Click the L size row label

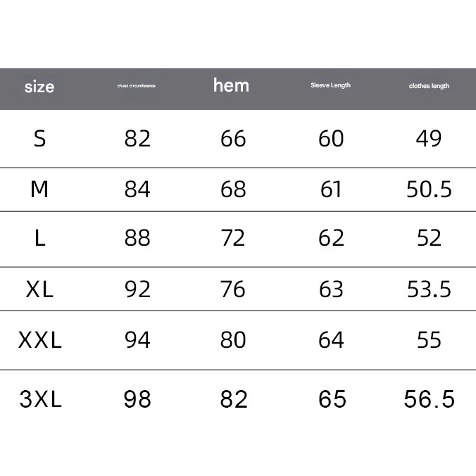40,239
